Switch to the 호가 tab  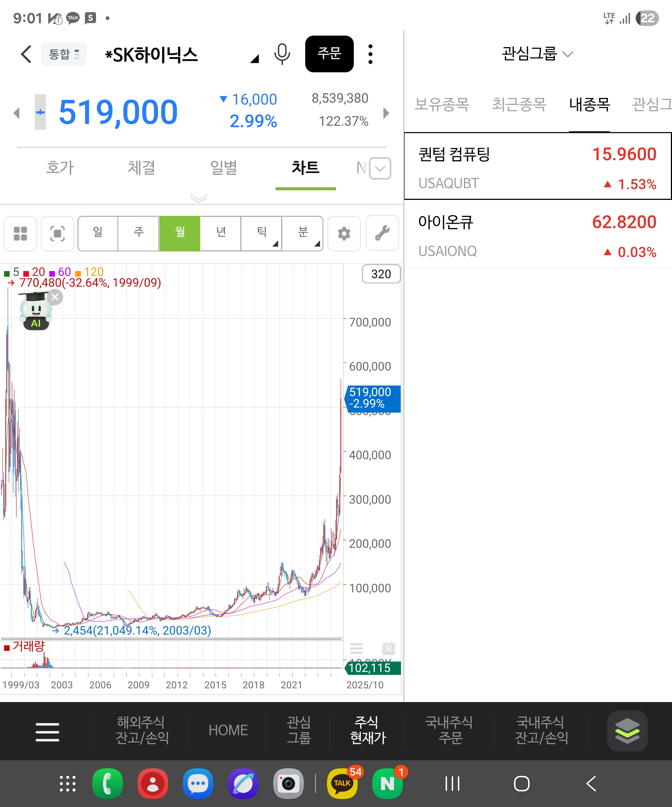[x=60, y=168]
